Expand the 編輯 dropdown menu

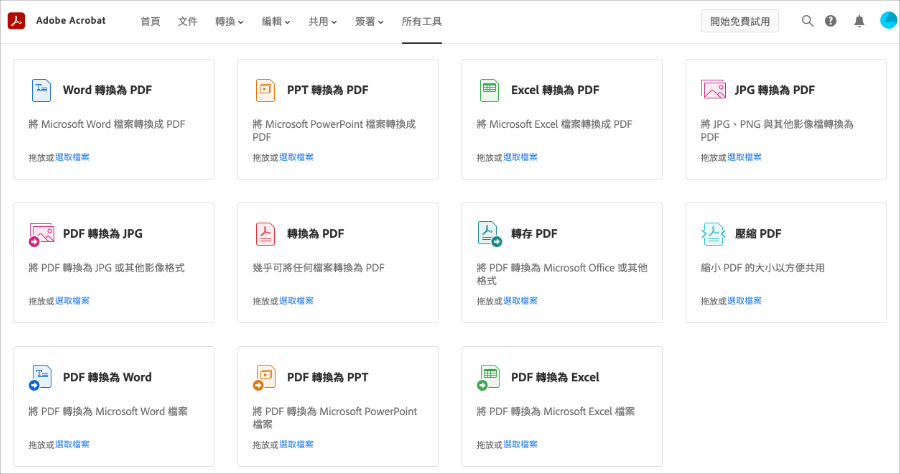(x=276, y=22)
